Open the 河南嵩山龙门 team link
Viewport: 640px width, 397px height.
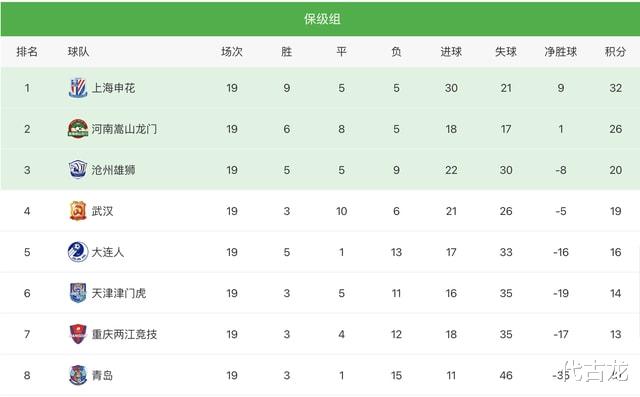point(124,129)
